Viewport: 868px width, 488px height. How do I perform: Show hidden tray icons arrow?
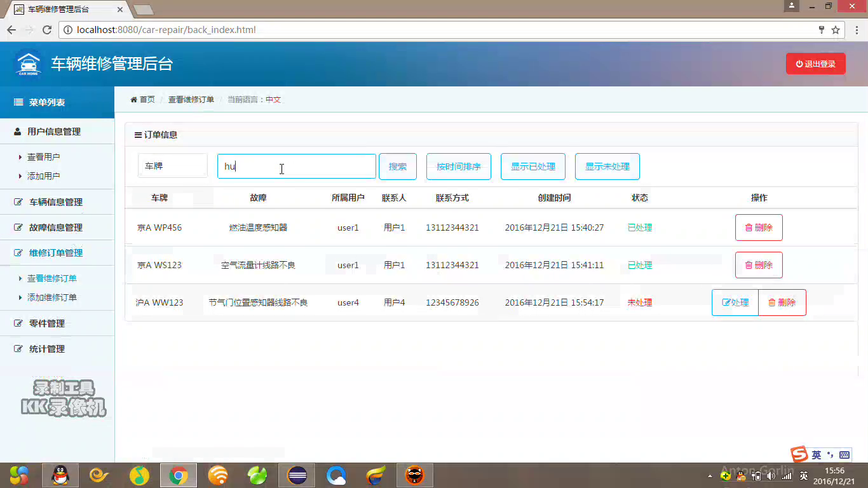710,475
